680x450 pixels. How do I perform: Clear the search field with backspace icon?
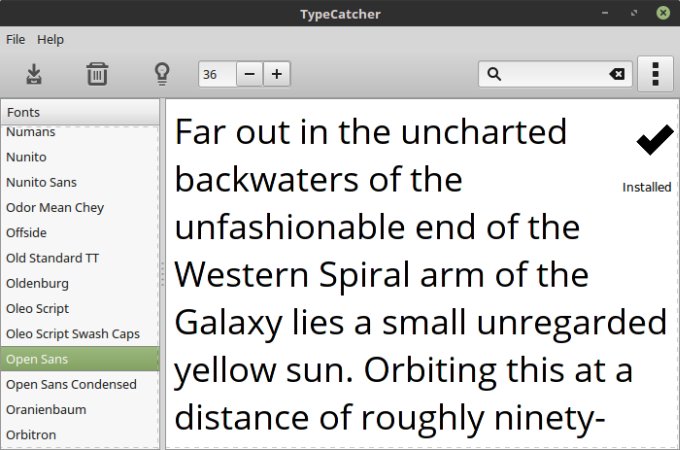tap(617, 74)
